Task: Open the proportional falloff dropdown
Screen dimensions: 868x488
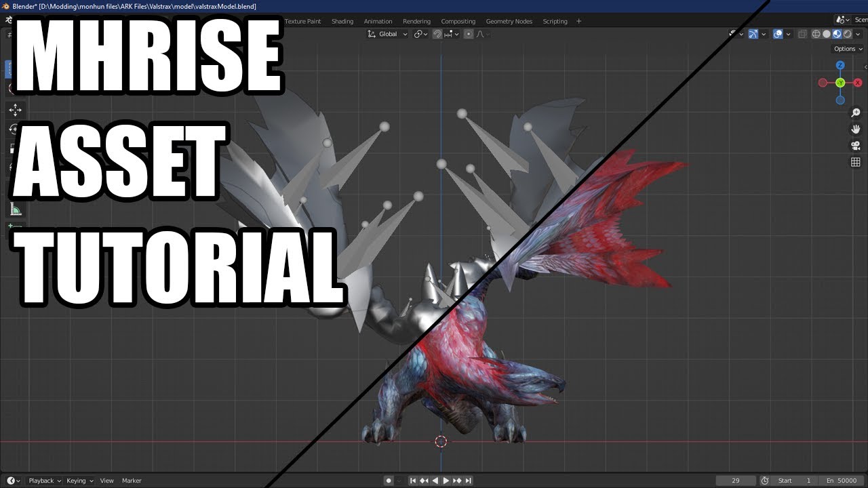Action: (x=484, y=34)
